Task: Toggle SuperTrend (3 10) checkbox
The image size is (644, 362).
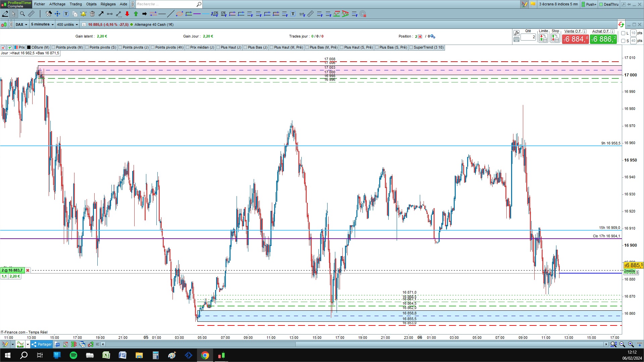Action: [411, 48]
